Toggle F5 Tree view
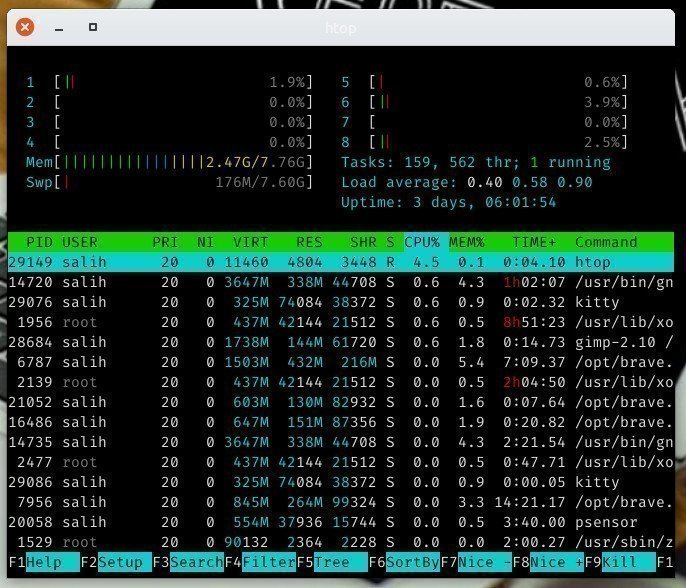Screen dimensions: 686x588 click(x=338, y=562)
